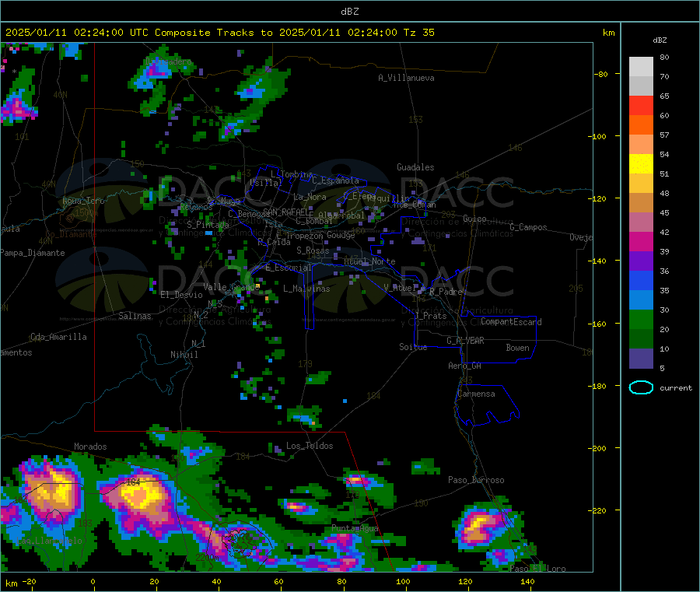Image resolution: width=700 pixels, height=592 pixels.
Task: Click the '140' km x-axis tick label
Action: [x=527, y=581]
